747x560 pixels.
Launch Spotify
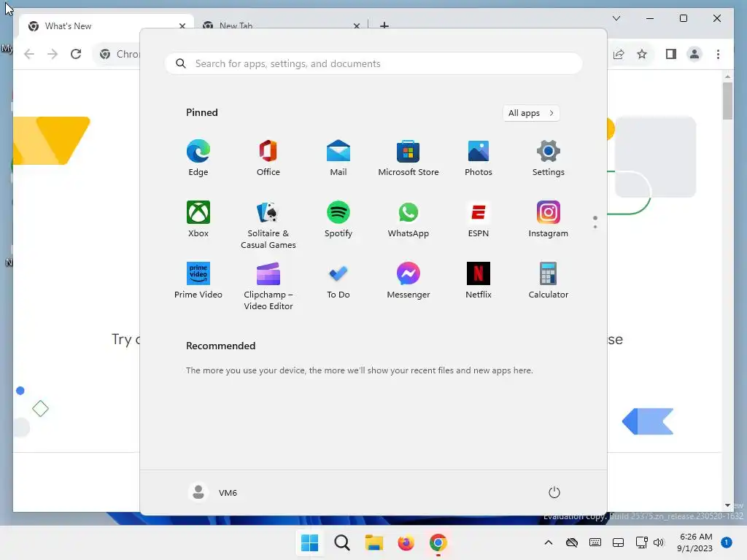tap(338, 219)
